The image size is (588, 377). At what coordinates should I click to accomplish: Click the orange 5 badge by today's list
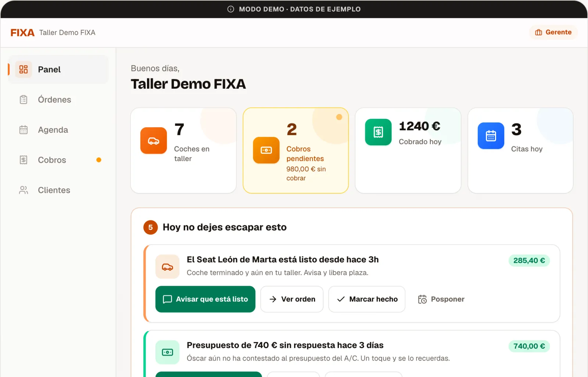click(x=150, y=228)
